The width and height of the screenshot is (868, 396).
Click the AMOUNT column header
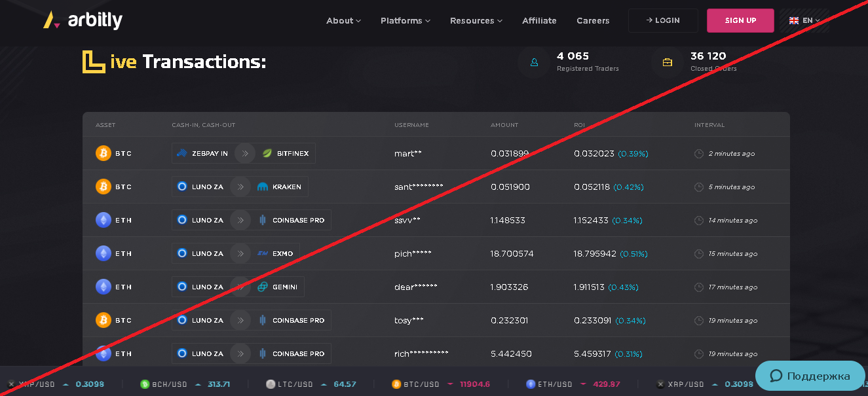point(504,125)
